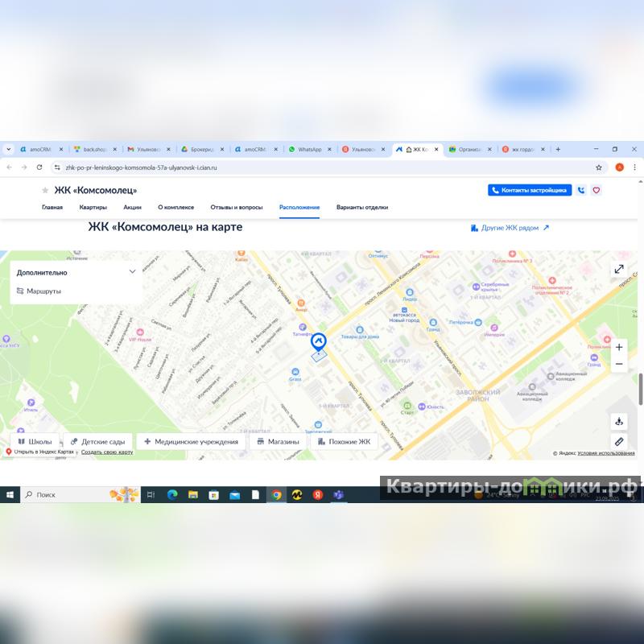Collapse the Дополнительно panel chevron
This screenshot has width=644, height=644.
pos(133,272)
